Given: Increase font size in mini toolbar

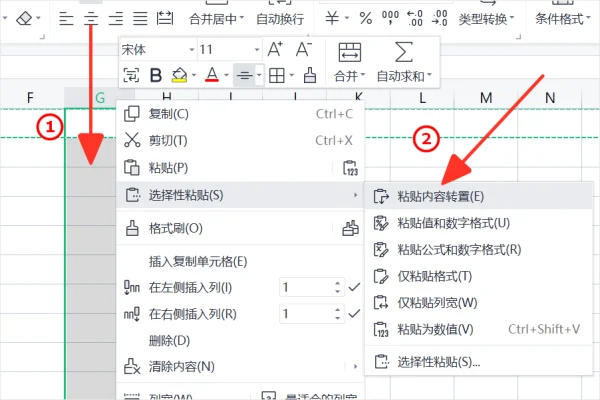Looking at the screenshot, I should coord(275,49).
